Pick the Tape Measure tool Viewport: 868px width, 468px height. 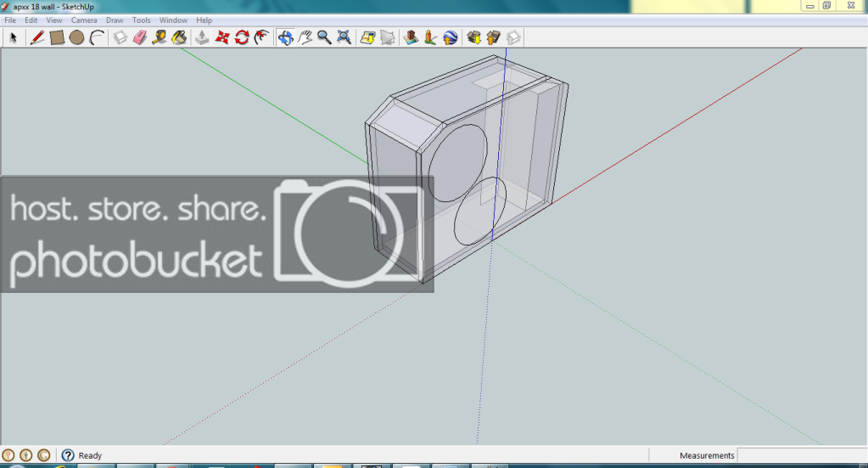point(160,37)
